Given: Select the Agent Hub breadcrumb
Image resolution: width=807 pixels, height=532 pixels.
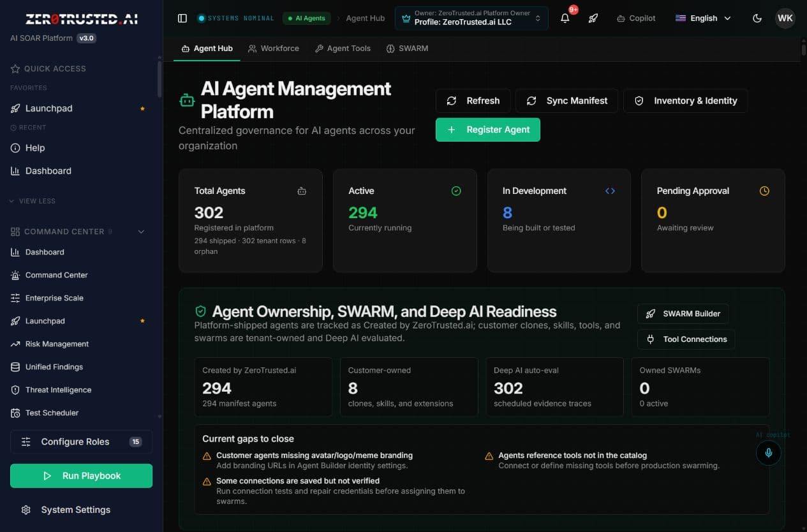Looking at the screenshot, I should pos(366,18).
